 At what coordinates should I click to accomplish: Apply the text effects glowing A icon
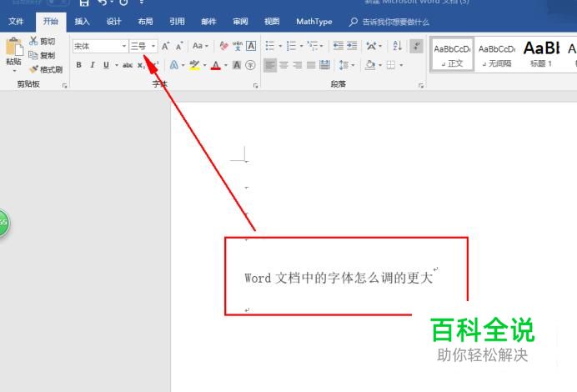(x=174, y=65)
